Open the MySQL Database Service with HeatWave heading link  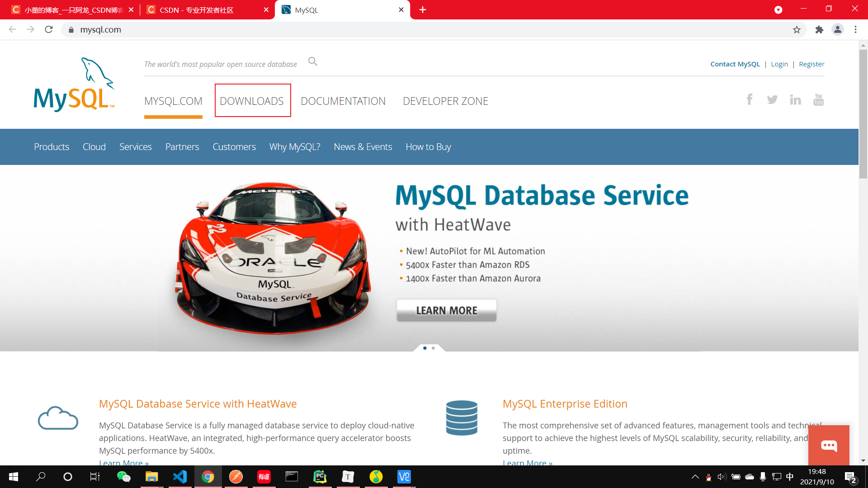coord(198,404)
